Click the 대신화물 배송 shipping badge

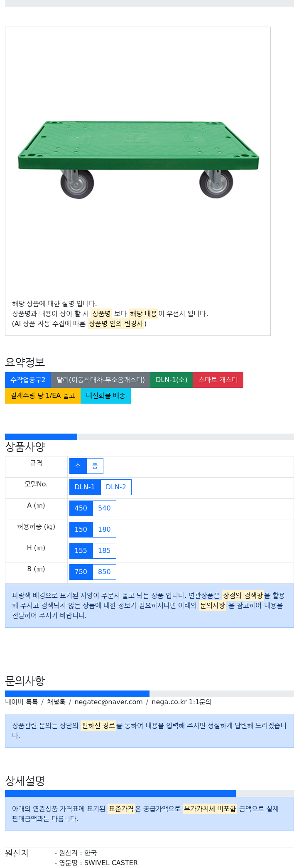click(105, 396)
